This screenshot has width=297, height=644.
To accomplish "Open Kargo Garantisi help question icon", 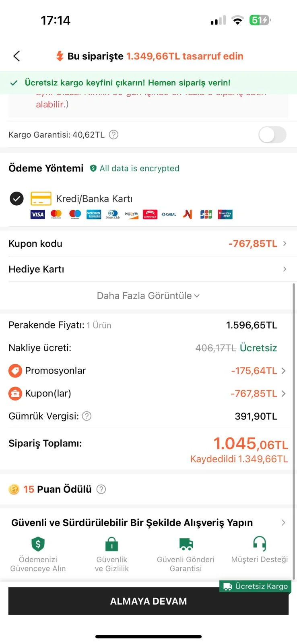I will tap(114, 135).
